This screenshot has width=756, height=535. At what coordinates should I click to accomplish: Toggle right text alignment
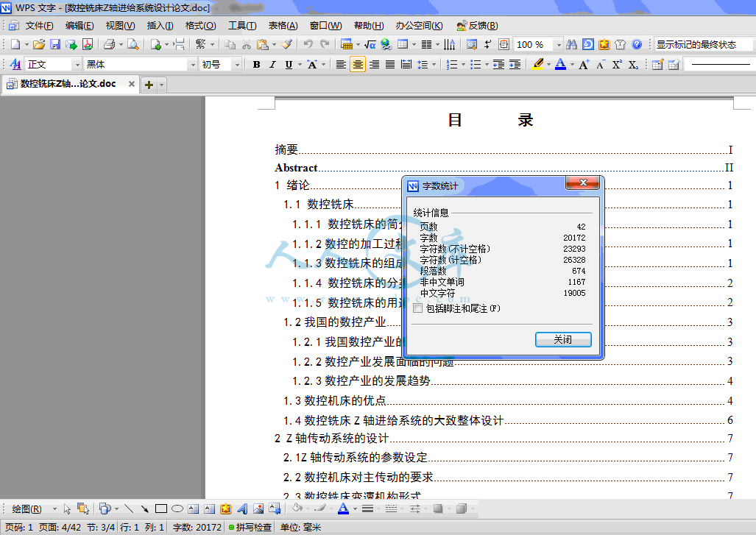pyautogui.click(x=374, y=65)
